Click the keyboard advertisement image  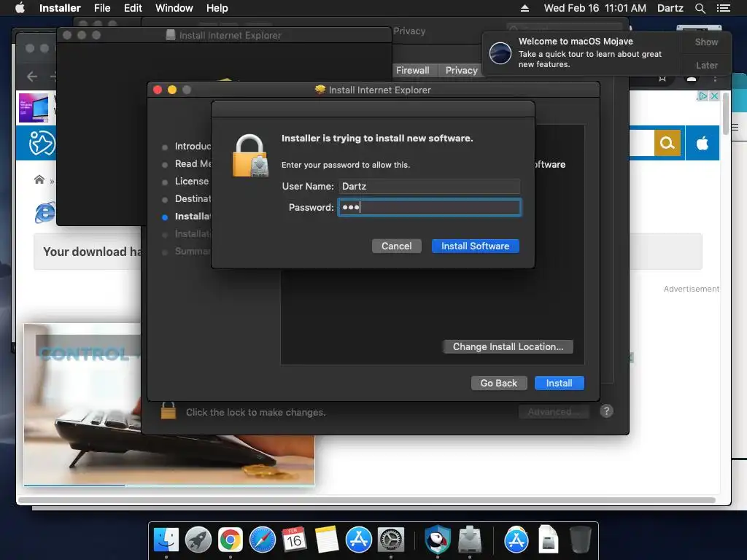pyautogui.click(x=169, y=405)
